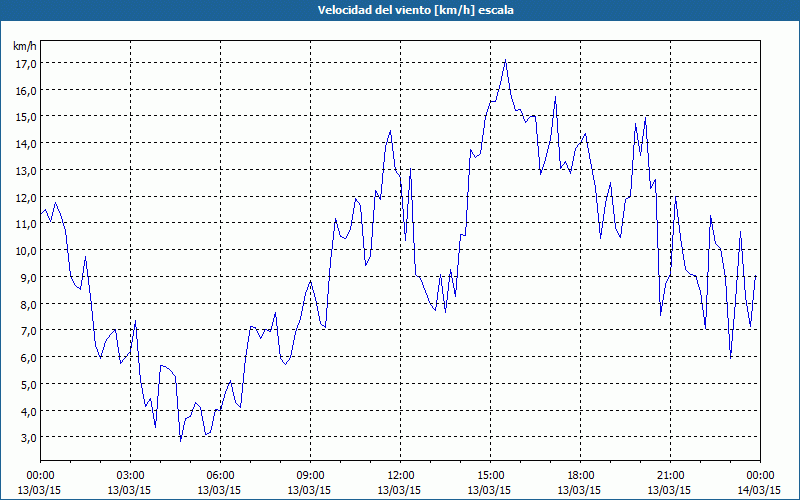
Task: Click the '13,0' y-axis value
Action: tap(26, 170)
